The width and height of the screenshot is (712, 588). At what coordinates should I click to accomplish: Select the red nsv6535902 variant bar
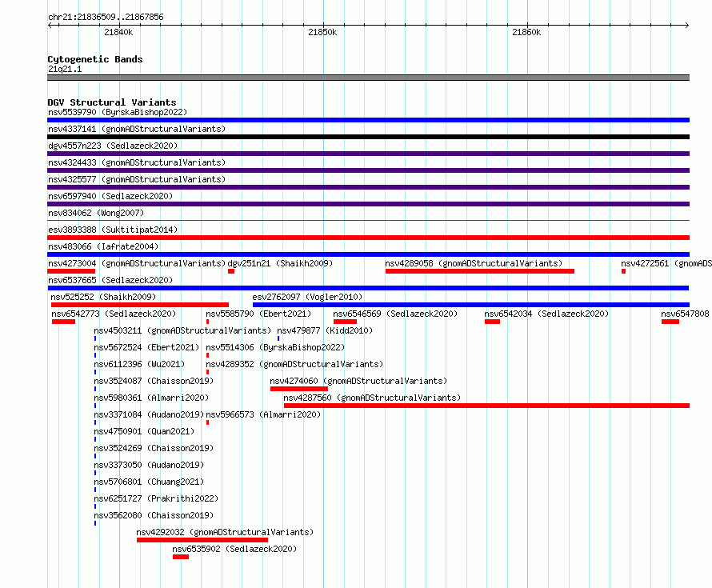181,557
